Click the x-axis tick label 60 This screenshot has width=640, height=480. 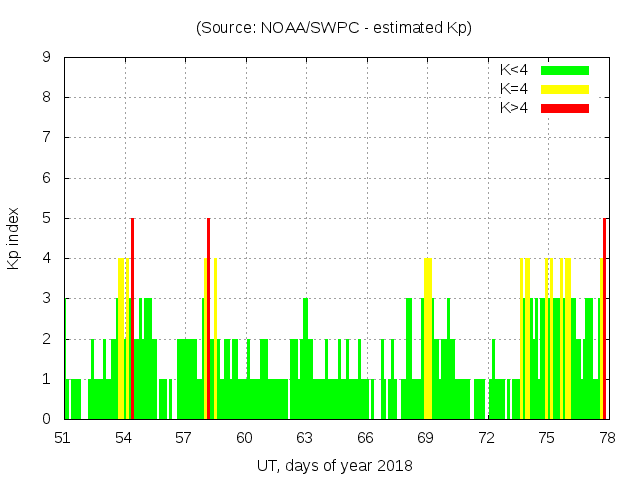245,438
